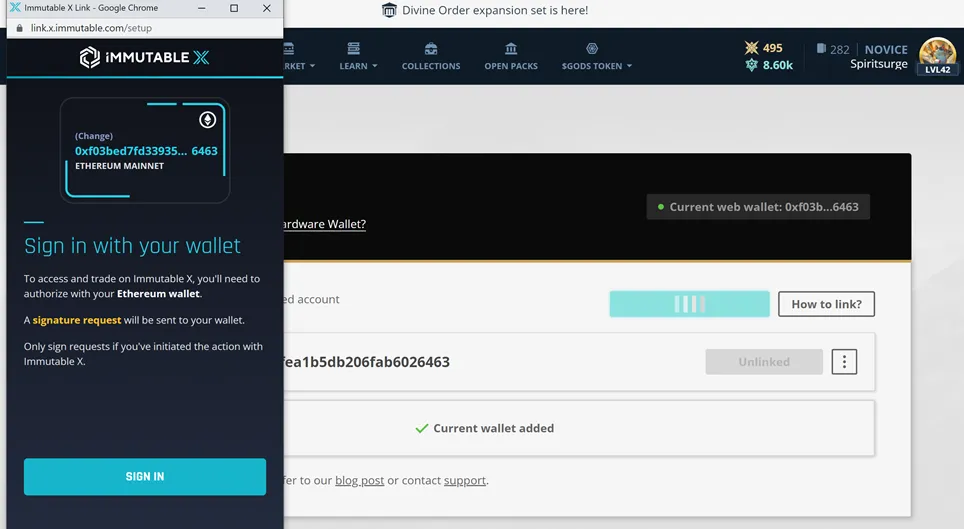Click the Learn icon in navigation
964x529 pixels.
tap(353, 48)
